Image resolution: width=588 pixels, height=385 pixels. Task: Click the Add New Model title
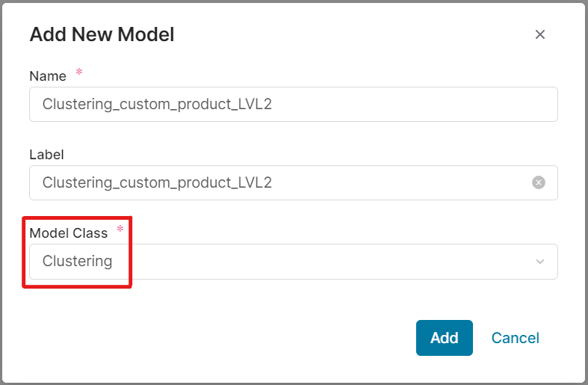[102, 34]
